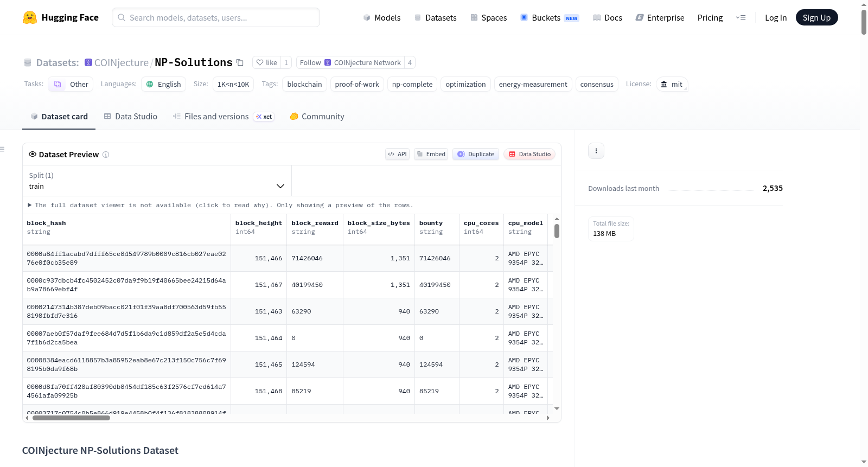Click the table scroll left arrow
This screenshot has width=868, height=467.
pyautogui.click(x=27, y=418)
